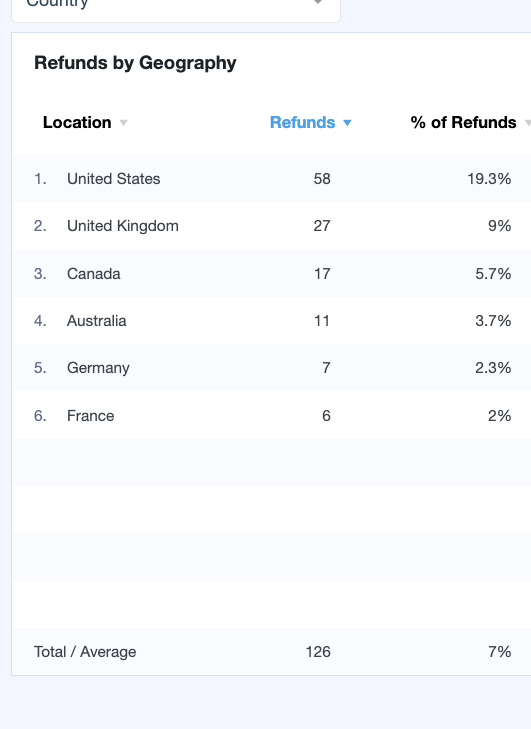Select the France row

272,415
